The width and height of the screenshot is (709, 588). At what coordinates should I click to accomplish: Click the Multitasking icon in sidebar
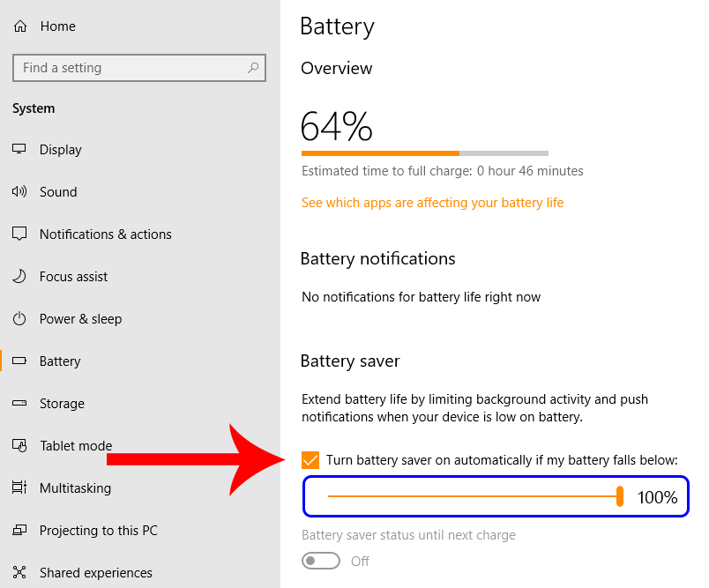19,488
